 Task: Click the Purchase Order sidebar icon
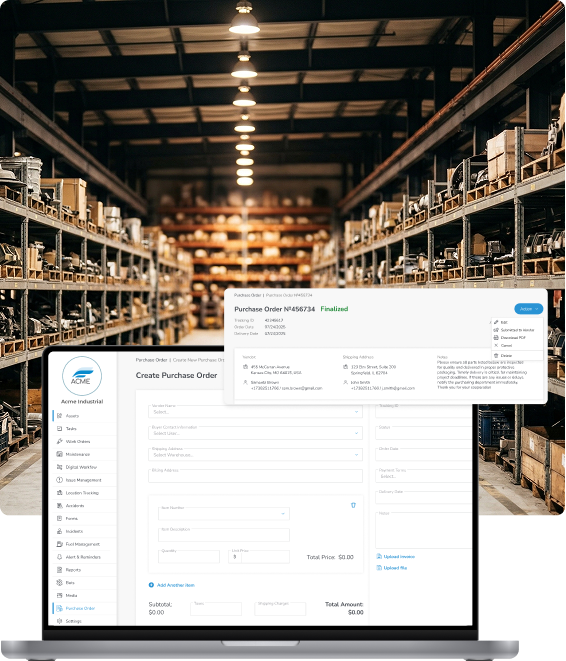(59, 608)
